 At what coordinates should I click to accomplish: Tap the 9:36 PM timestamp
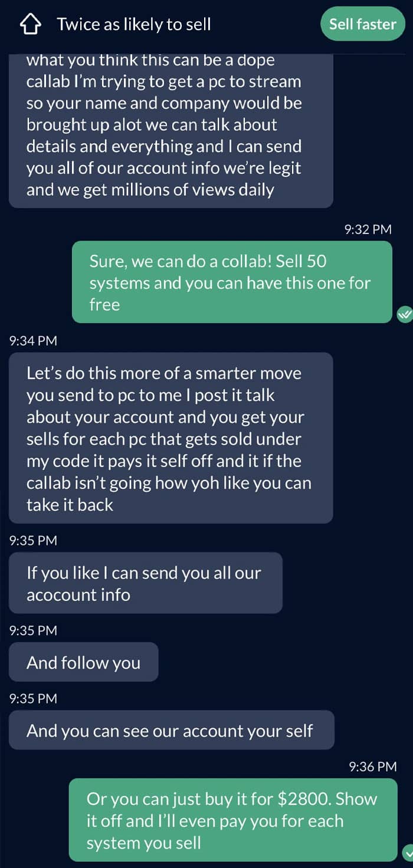[x=373, y=767]
